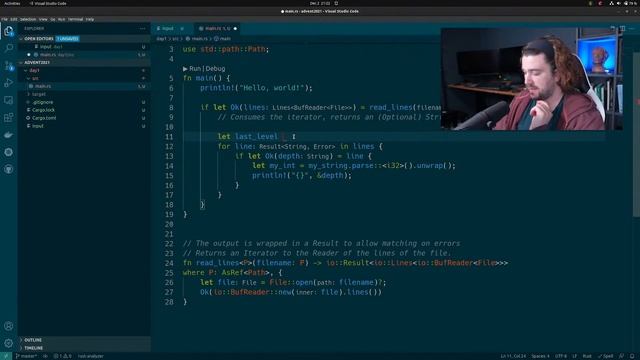640x360 pixels.
Task: Click the UTF-8 encoding indicator
Action: coord(561,356)
